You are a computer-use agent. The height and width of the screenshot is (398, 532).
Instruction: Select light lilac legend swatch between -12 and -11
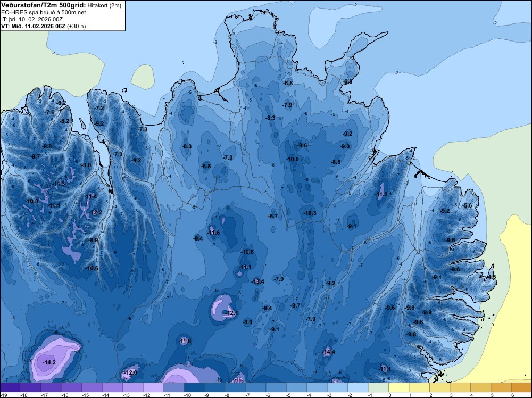pyautogui.click(x=153, y=387)
